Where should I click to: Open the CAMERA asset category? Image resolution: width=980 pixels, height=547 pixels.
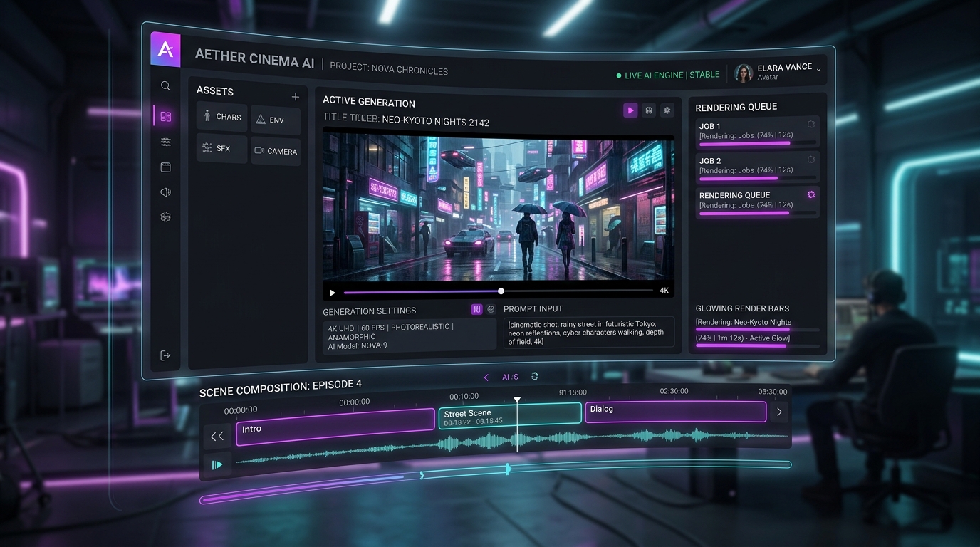click(x=276, y=151)
